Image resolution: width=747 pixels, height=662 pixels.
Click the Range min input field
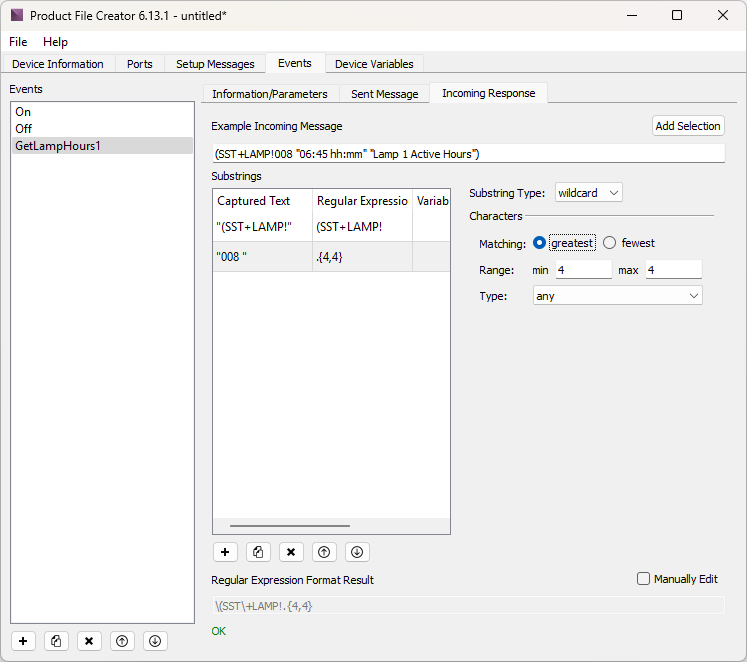click(582, 270)
